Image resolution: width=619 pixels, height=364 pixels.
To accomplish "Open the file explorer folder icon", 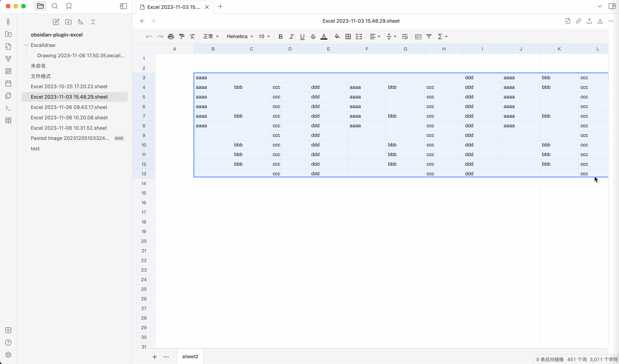I will (x=40, y=6).
